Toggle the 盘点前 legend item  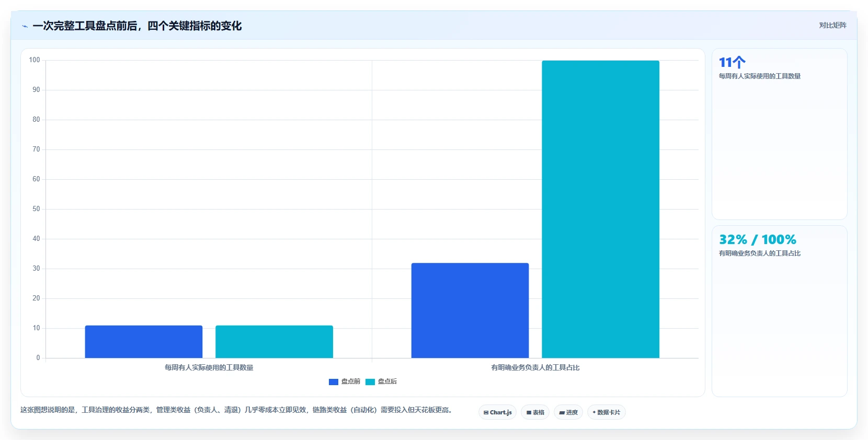tap(345, 381)
